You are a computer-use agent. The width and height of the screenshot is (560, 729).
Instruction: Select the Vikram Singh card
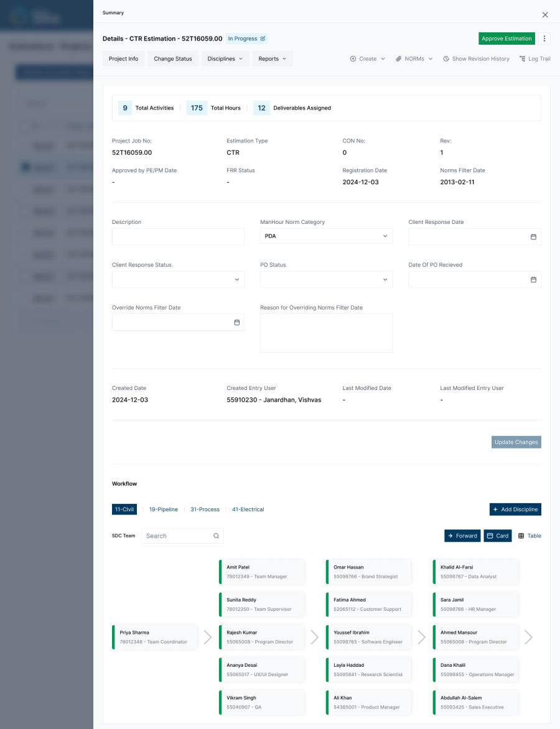tap(261, 702)
